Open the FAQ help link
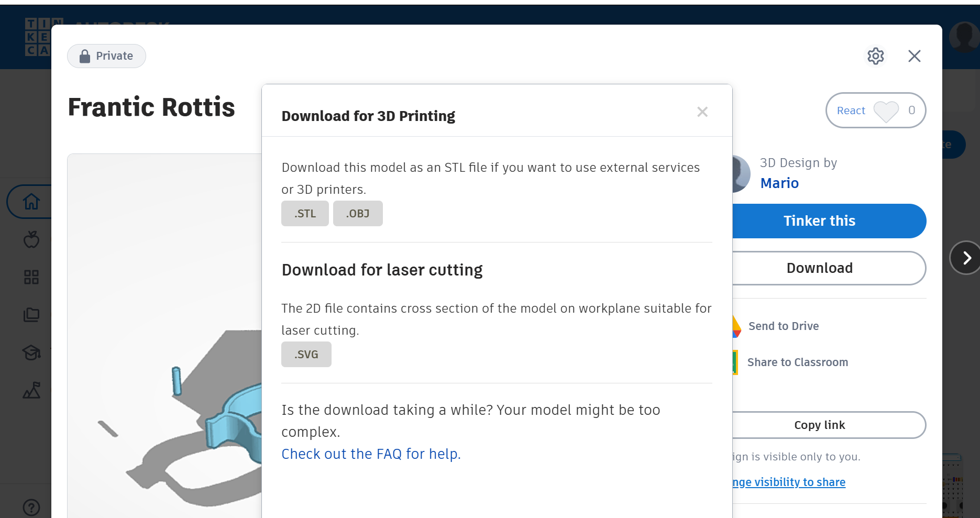 coord(371,454)
